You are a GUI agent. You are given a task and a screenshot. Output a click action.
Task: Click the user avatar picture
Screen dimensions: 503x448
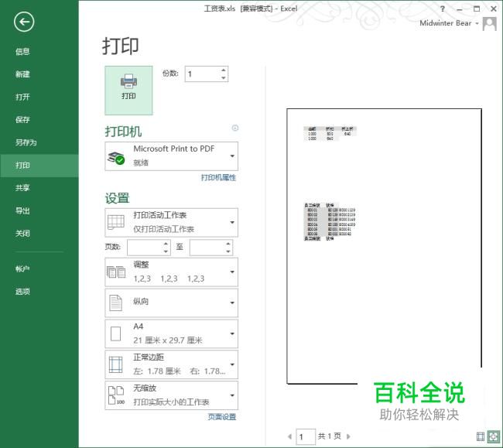(490, 24)
